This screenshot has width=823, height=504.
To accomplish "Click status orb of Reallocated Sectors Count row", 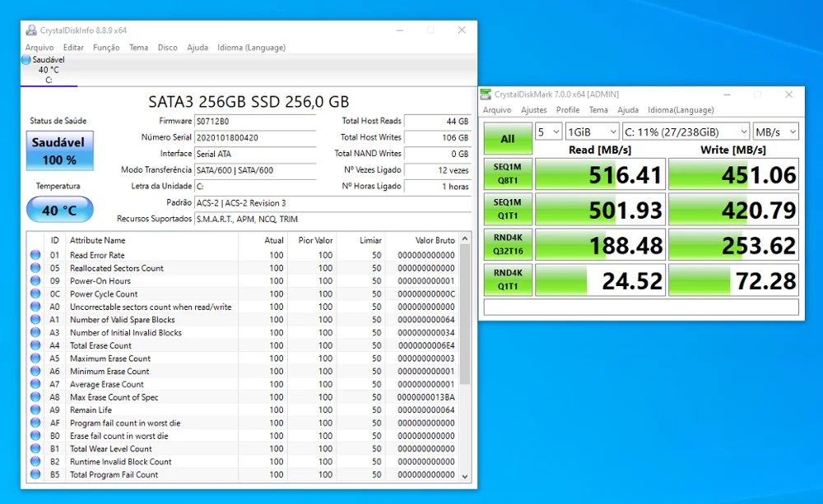I will point(35,268).
